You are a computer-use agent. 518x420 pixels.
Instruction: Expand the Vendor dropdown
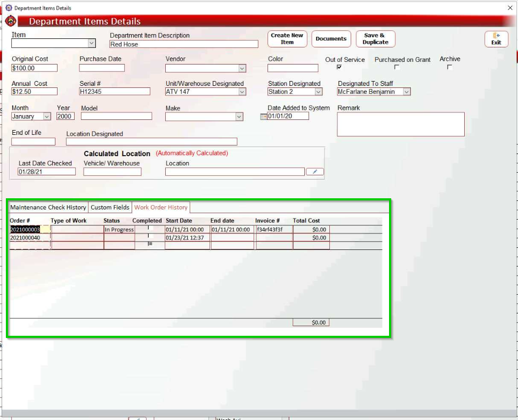(242, 68)
